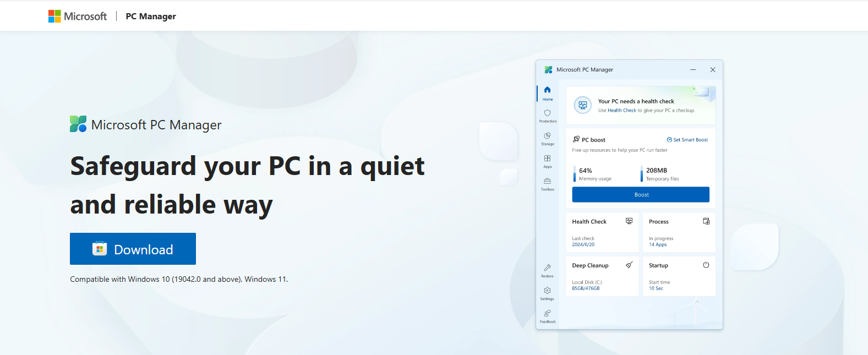Click the Microsoft Store icon on Download button
The width and height of the screenshot is (868, 355).
[100, 249]
